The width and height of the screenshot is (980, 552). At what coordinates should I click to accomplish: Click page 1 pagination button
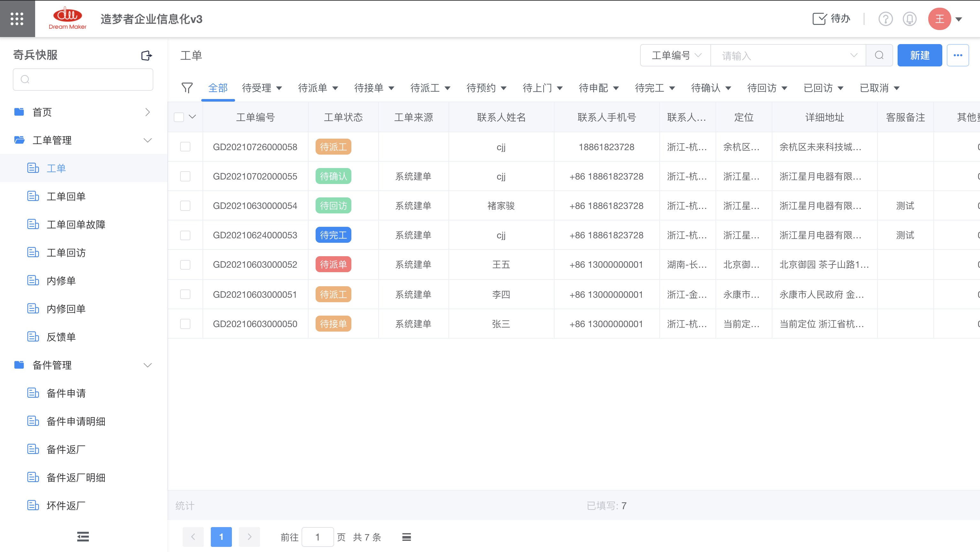[x=221, y=537]
